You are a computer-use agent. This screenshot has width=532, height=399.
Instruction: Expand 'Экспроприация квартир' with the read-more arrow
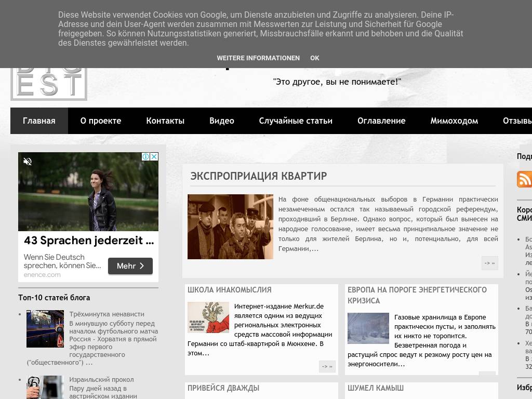pyautogui.click(x=489, y=263)
